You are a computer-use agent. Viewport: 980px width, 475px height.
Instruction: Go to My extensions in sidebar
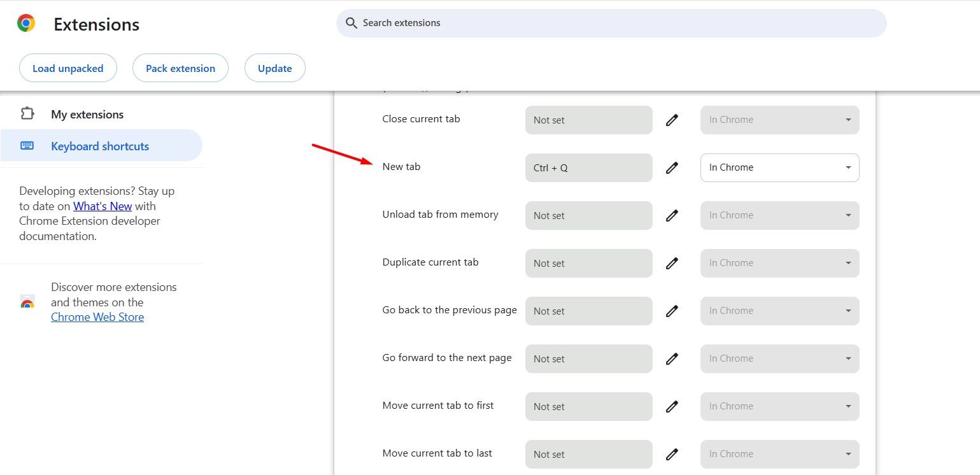coord(87,115)
